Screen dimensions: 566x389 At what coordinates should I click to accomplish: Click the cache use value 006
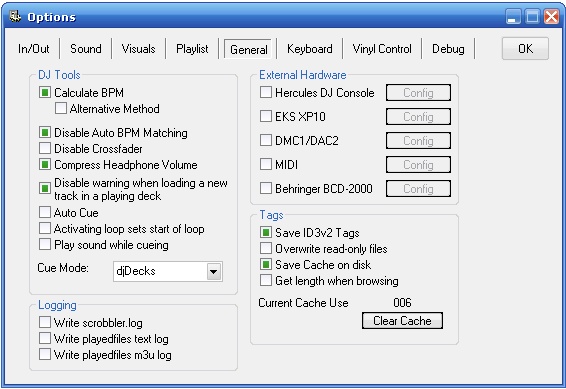pos(402,302)
